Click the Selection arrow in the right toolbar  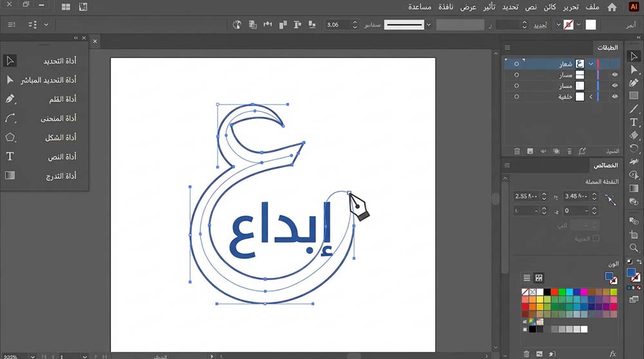point(634,56)
